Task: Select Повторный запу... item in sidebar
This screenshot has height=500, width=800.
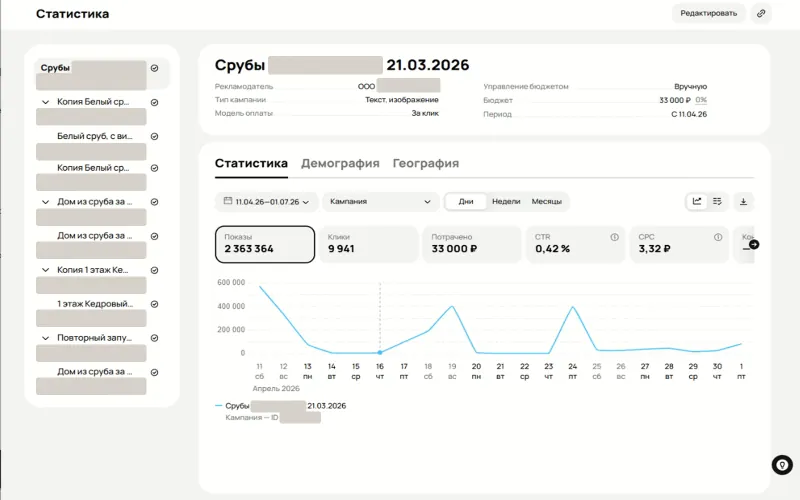Action: [x=94, y=338]
